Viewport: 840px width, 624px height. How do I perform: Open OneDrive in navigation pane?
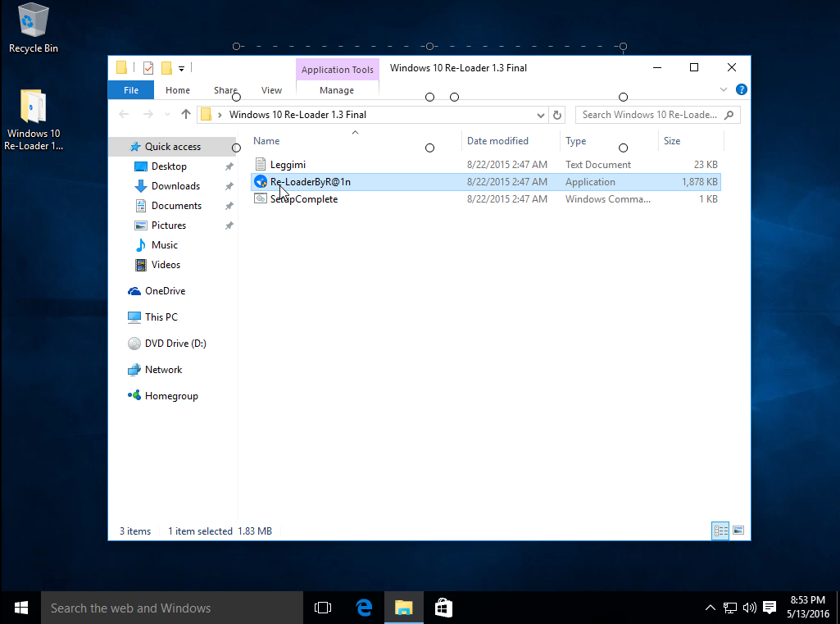click(x=165, y=291)
